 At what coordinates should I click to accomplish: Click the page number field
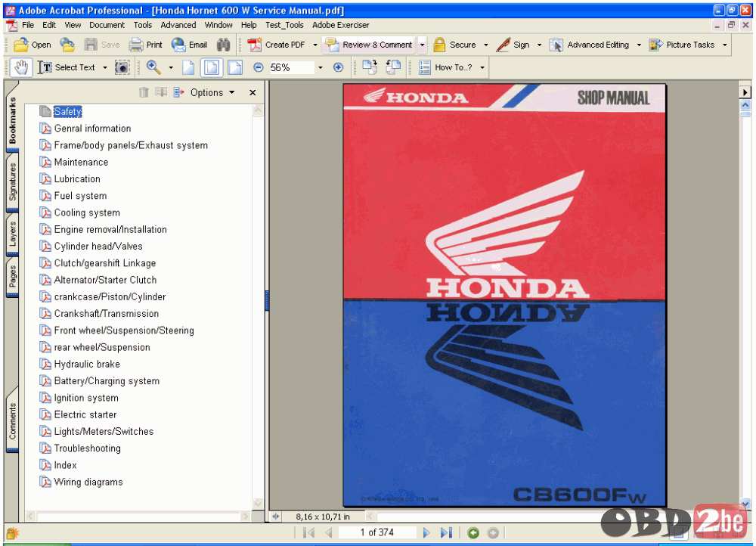377,532
